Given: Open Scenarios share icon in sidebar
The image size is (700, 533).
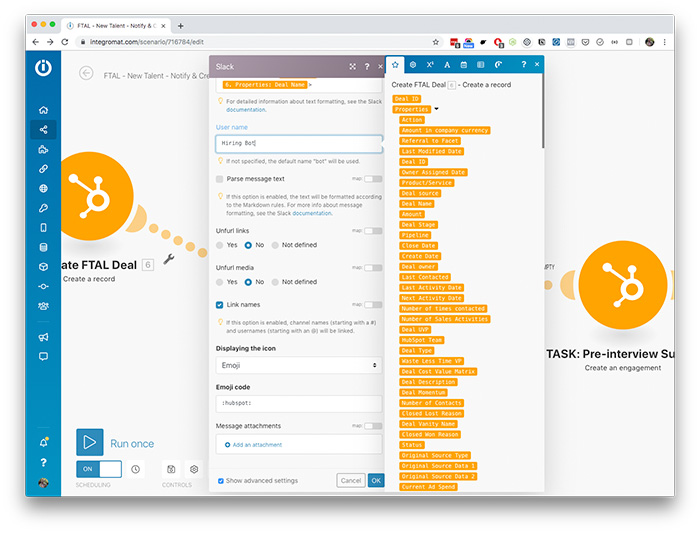Looking at the screenshot, I should (43, 129).
